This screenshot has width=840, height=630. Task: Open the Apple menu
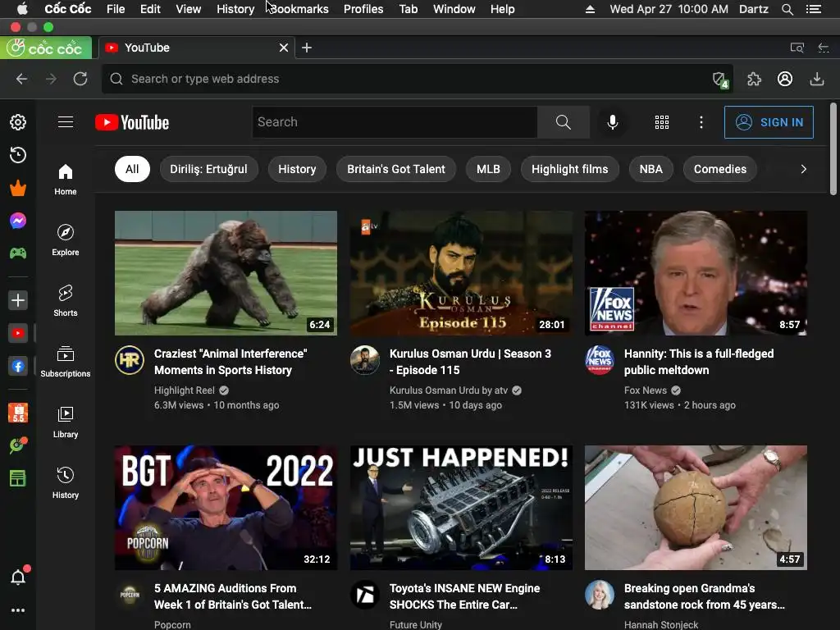point(22,9)
